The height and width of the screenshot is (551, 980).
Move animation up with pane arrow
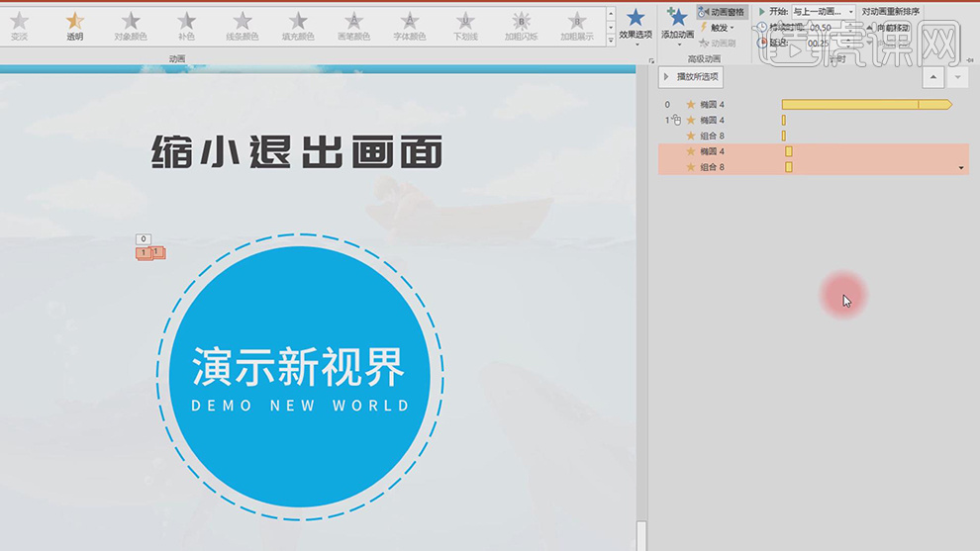coord(932,77)
